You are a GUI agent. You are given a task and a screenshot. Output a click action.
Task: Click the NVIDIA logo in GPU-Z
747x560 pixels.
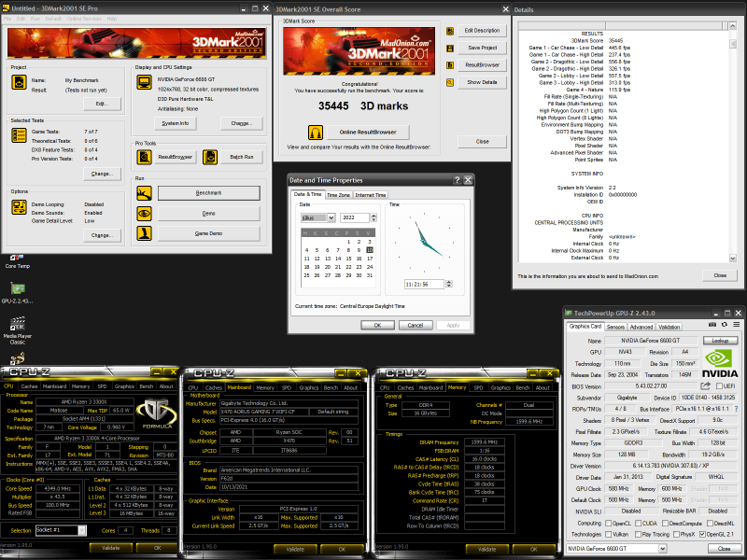pyautogui.click(x=719, y=363)
